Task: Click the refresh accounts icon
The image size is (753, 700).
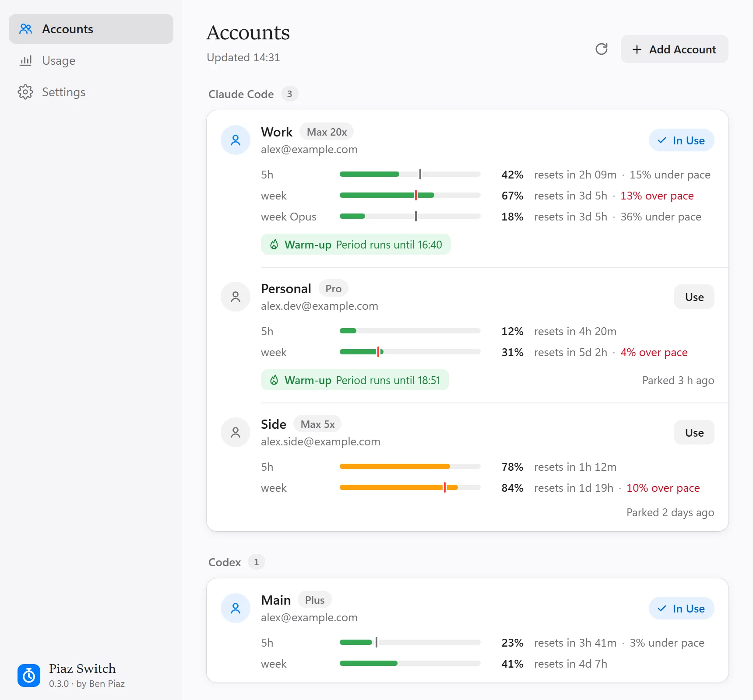Action: click(x=602, y=49)
